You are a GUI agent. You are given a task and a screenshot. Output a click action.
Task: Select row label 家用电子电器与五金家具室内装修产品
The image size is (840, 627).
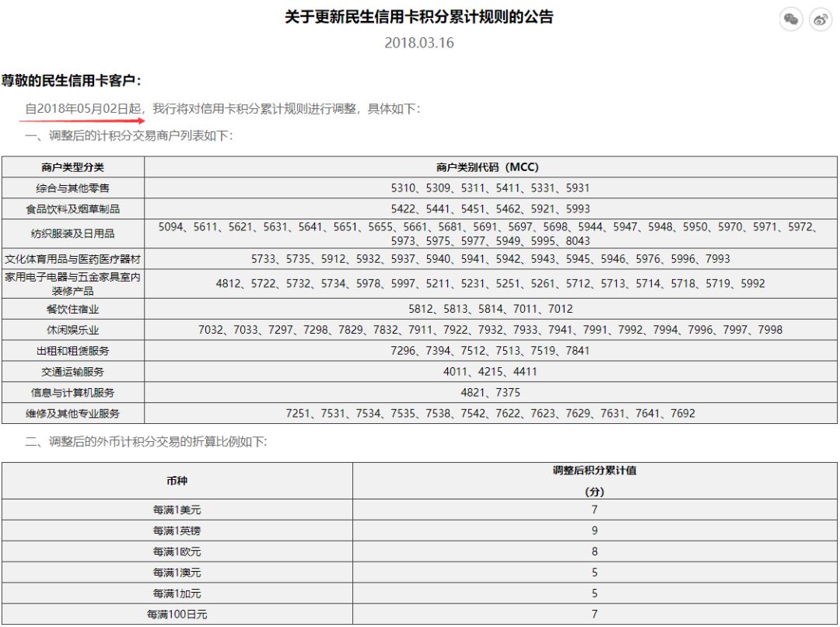73,284
